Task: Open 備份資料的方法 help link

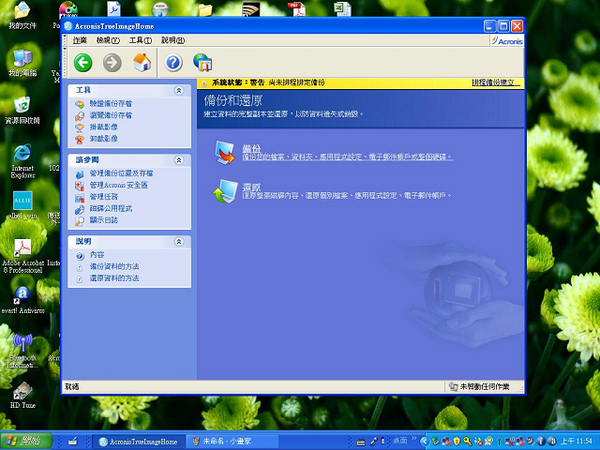Action: click(x=114, y=266)
